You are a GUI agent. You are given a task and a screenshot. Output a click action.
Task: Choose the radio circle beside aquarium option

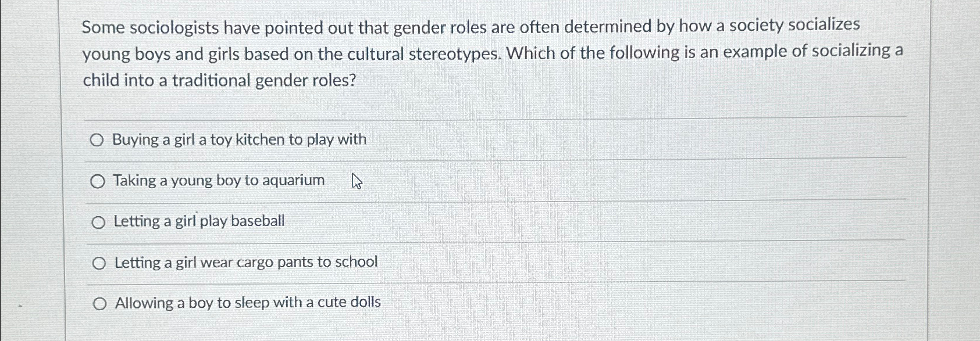click(x=98, y=182)
